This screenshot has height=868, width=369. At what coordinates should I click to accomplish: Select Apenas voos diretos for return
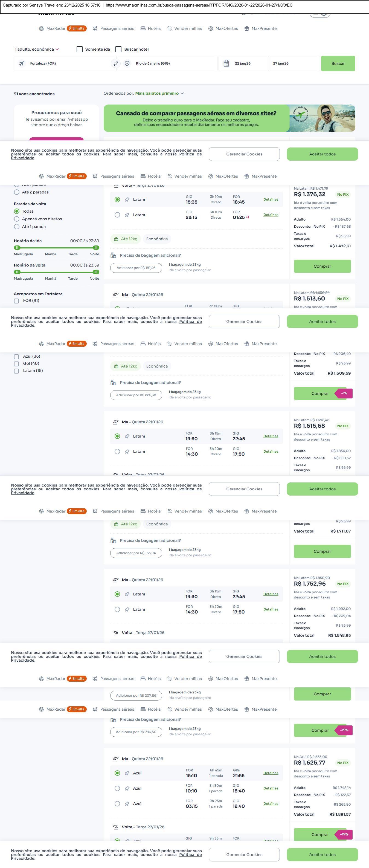pos(16,219)
